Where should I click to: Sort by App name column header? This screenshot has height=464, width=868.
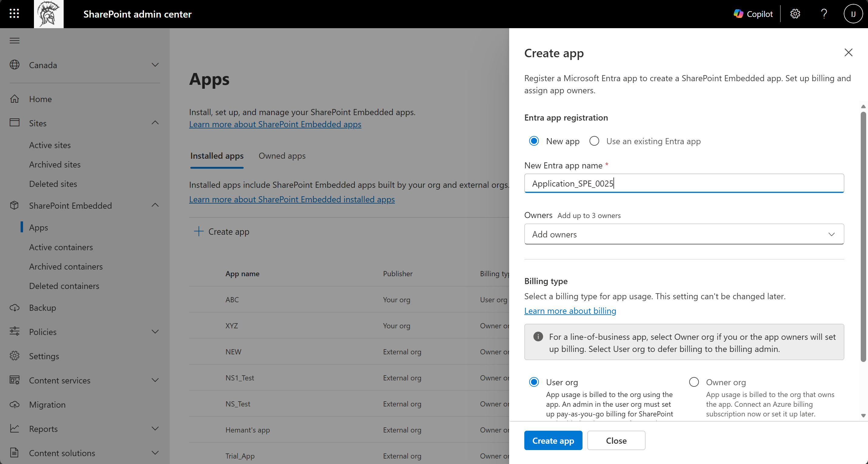click(242, 273)
